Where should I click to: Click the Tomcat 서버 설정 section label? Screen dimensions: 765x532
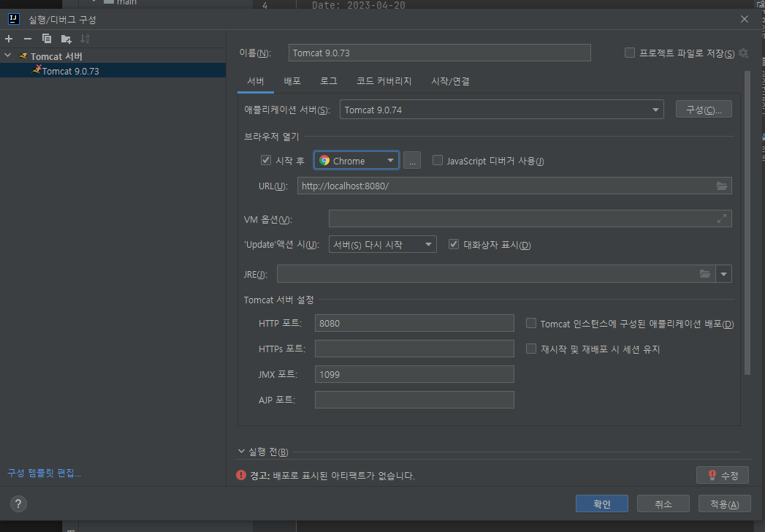click(278, 300)
